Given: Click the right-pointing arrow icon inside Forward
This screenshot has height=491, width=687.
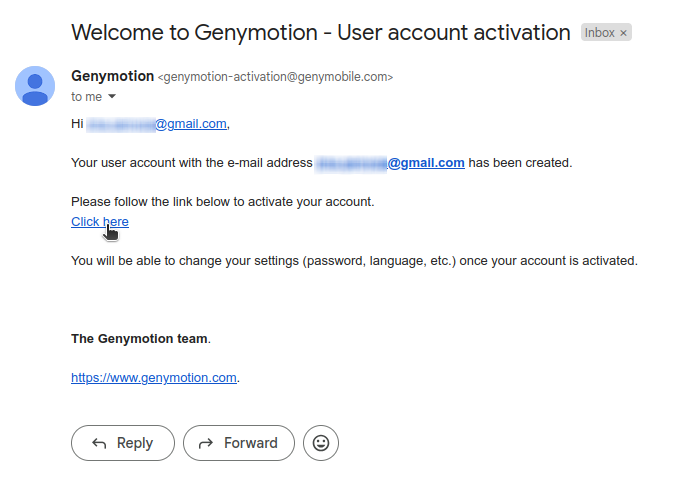Looking at the screenshot, I should click(x=206, y=443).
